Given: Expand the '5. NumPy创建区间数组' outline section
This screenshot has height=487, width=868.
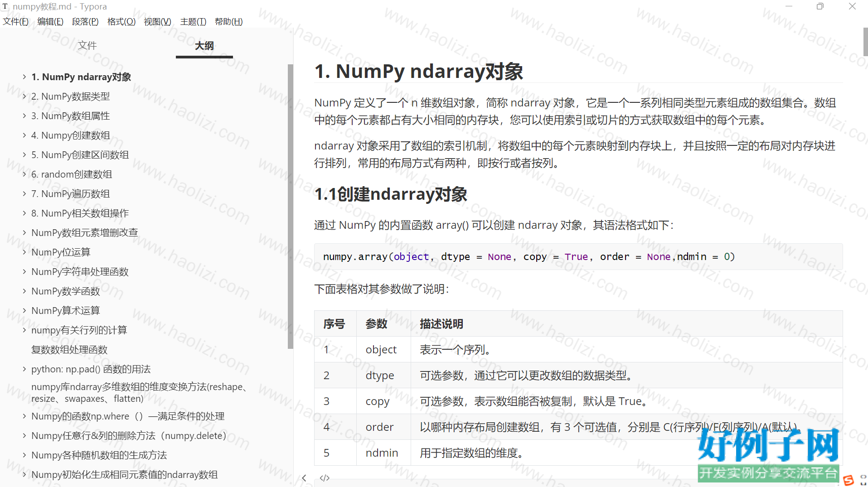Looking at the screenshot, I should (x=24, y=155).
